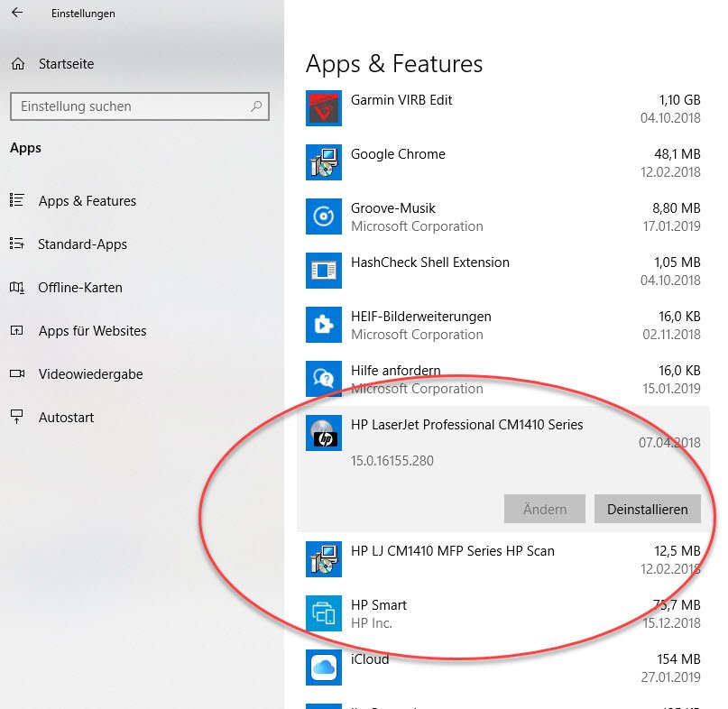Click HEIF-Bilderweiterungen app icon
The height and width of the screenshot is (709, 728).
(324, 325)
